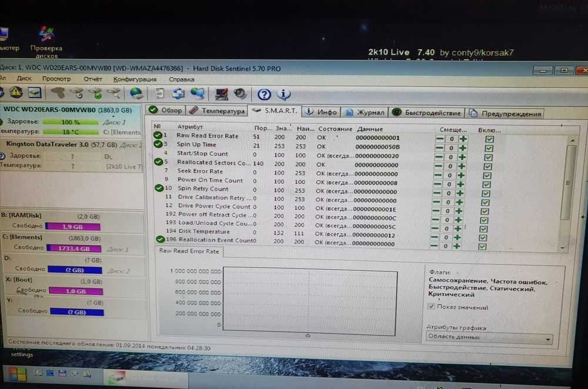Open the Конфигурация menu
588x389 pixels.
[135, 79]
